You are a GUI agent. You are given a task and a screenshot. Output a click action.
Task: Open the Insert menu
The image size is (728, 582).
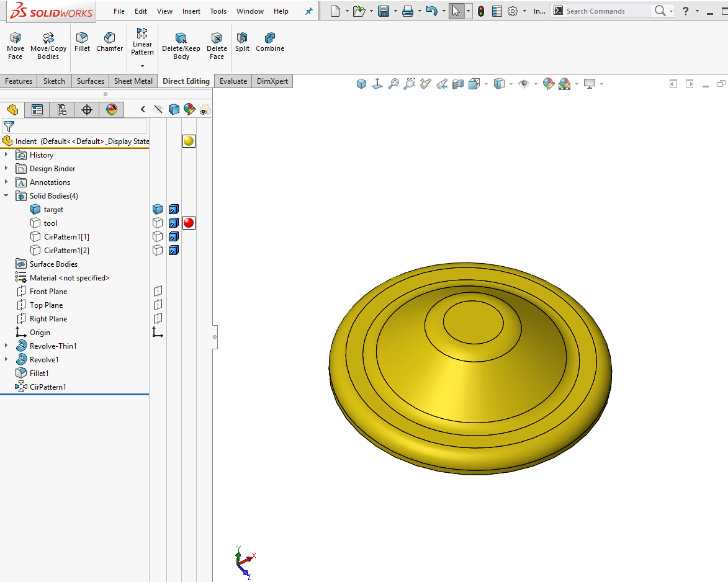tap(191, 11)
